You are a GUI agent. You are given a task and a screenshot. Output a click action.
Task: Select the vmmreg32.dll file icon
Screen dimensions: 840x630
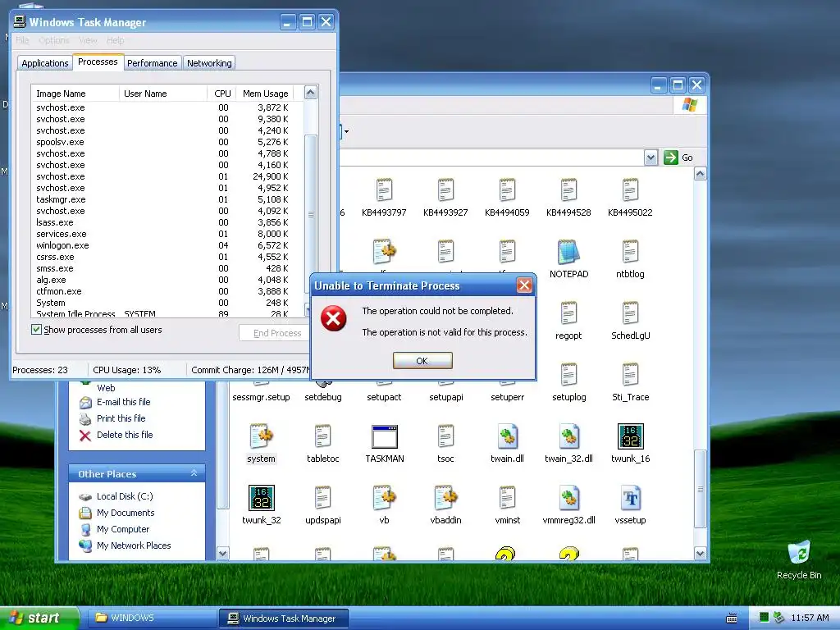click(x=569, y=498)
